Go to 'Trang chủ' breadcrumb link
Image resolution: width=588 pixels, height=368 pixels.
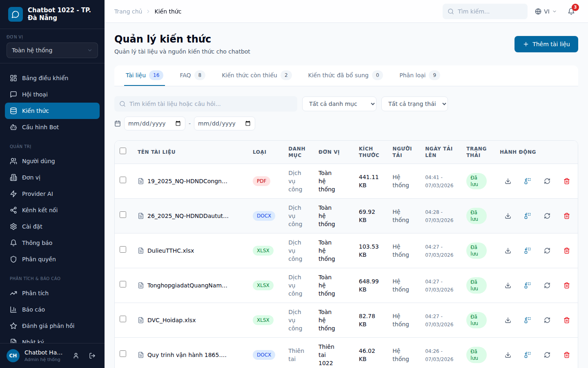[x=128, y=11]
